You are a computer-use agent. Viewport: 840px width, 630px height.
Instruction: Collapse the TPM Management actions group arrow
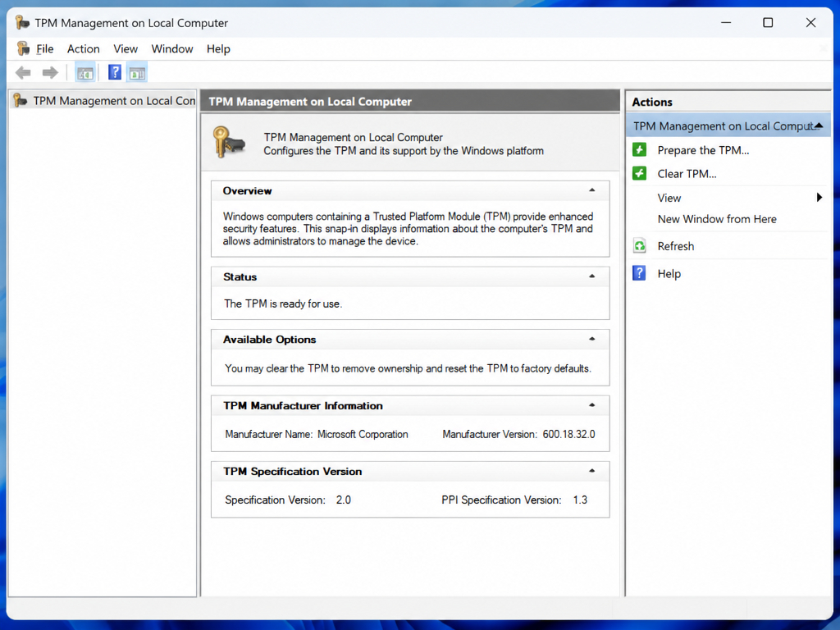[819, 126]
